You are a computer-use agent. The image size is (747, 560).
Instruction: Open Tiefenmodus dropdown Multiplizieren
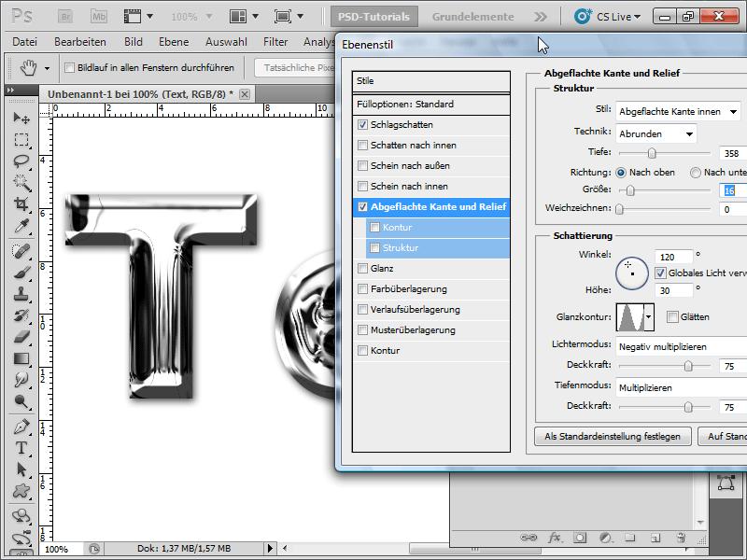click(x=682, y=387)
